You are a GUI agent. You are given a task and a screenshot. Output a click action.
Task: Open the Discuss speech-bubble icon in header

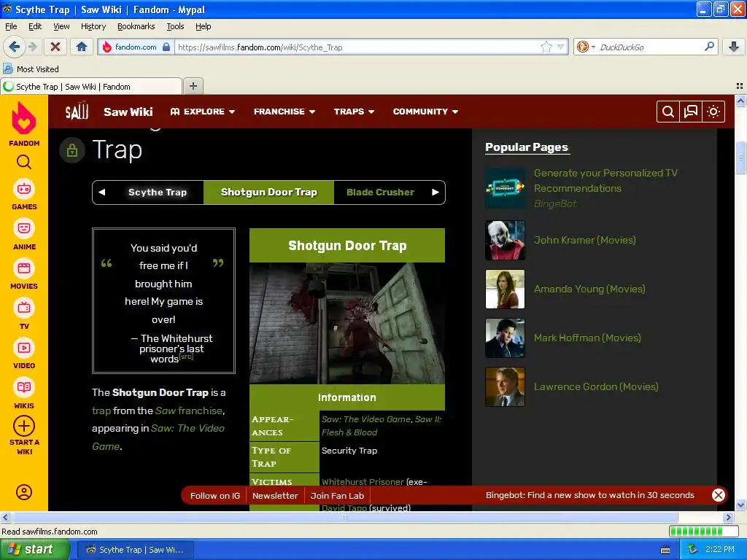(690, 112)
